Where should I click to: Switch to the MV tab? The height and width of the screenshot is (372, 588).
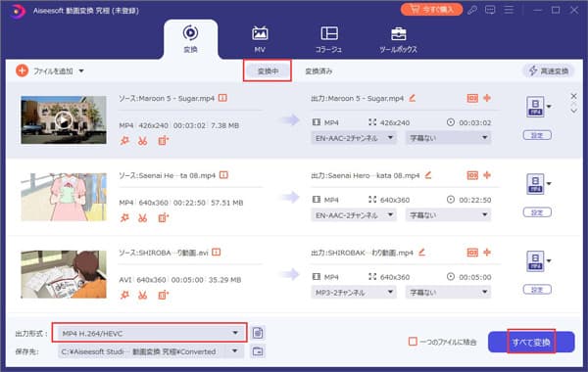tap(260, 39)
